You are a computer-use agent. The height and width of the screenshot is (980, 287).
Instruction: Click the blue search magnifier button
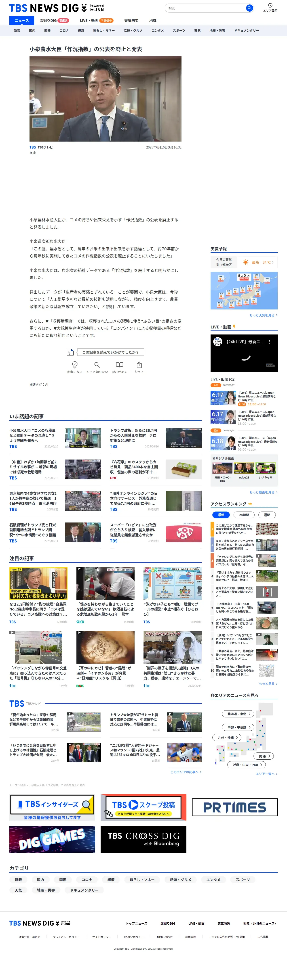pos(249,8)
